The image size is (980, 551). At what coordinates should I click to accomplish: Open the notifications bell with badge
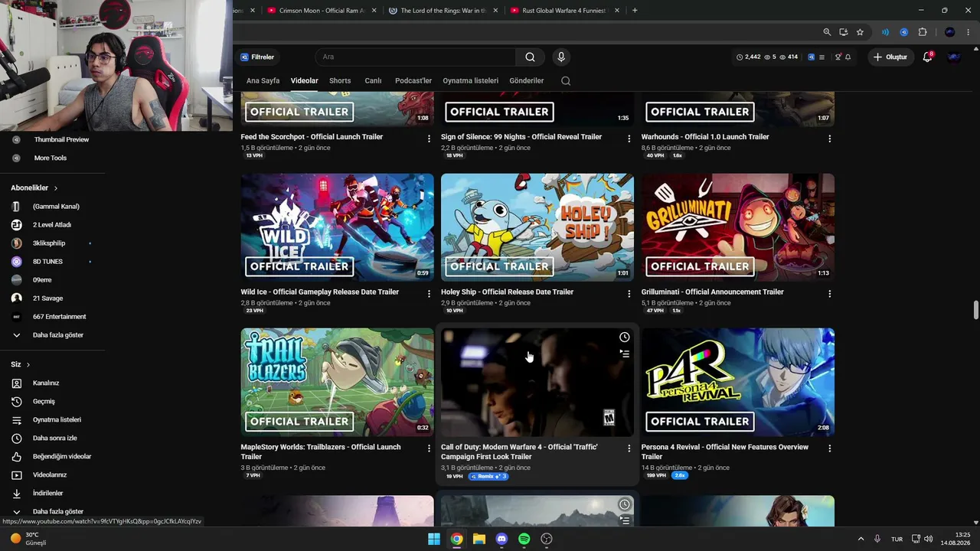point(927,57)
